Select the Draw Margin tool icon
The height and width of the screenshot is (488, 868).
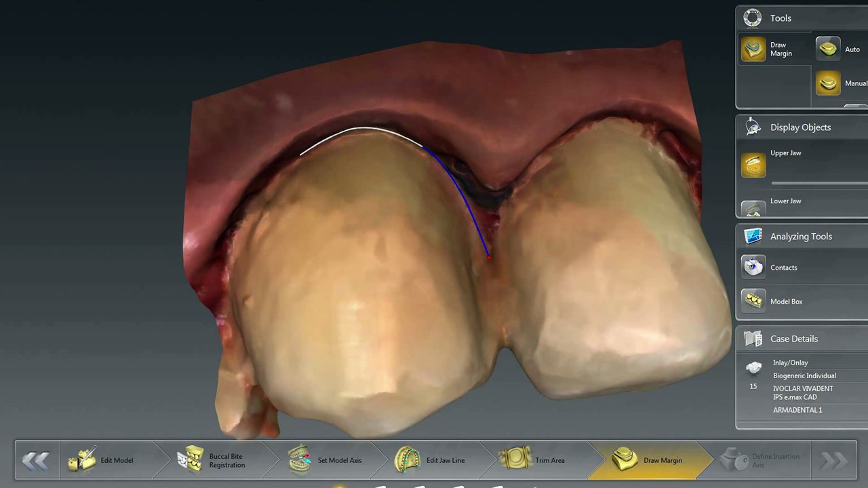tap(753, 49)
